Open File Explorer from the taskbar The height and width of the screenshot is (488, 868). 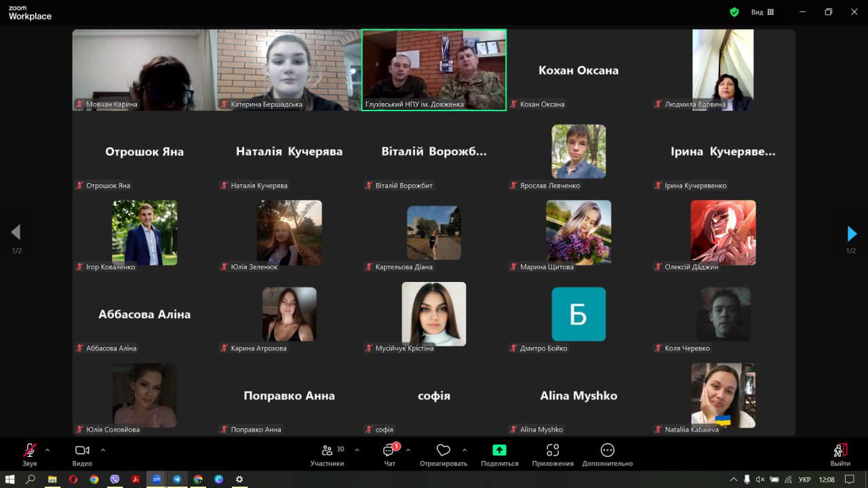click(52, 479)
